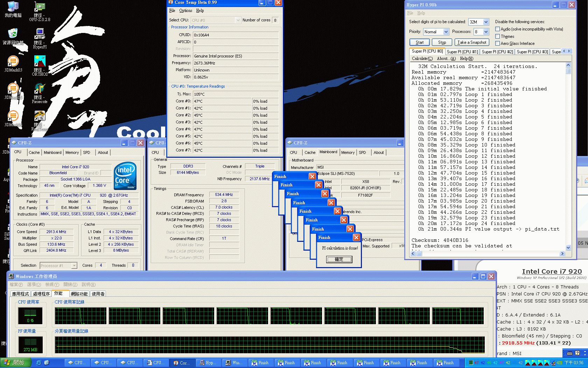The image size is (588, 368).
Task: Switch to the Core Temp taskbar button
Action: [182, 363]
